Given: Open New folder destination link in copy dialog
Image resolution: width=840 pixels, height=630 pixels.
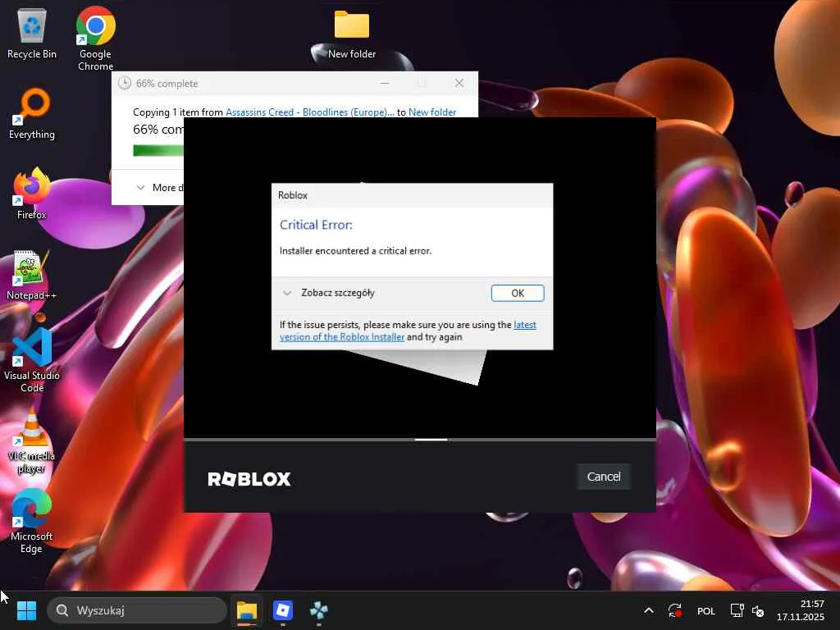Looking at the screenshot, I should tap(432, 112).
